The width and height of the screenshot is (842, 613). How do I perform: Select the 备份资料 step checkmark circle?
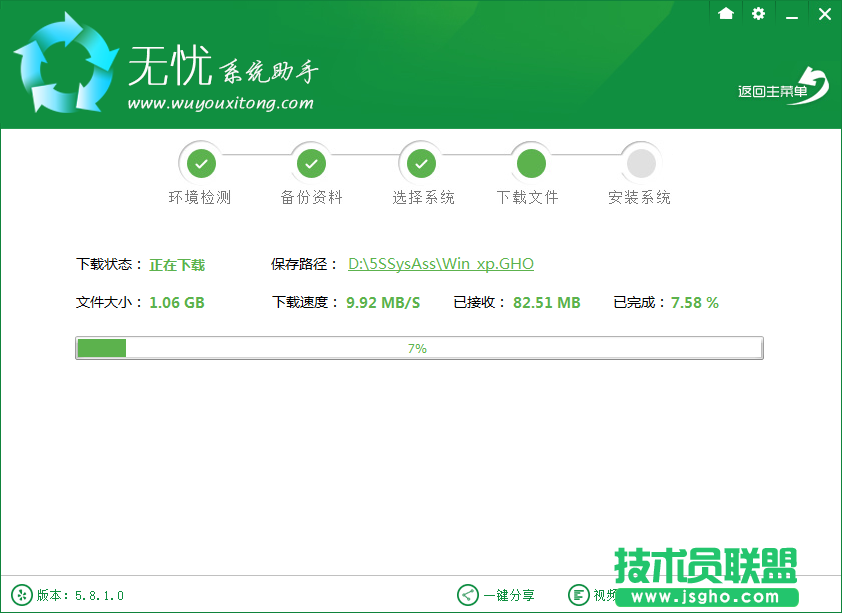coord(311,161)
